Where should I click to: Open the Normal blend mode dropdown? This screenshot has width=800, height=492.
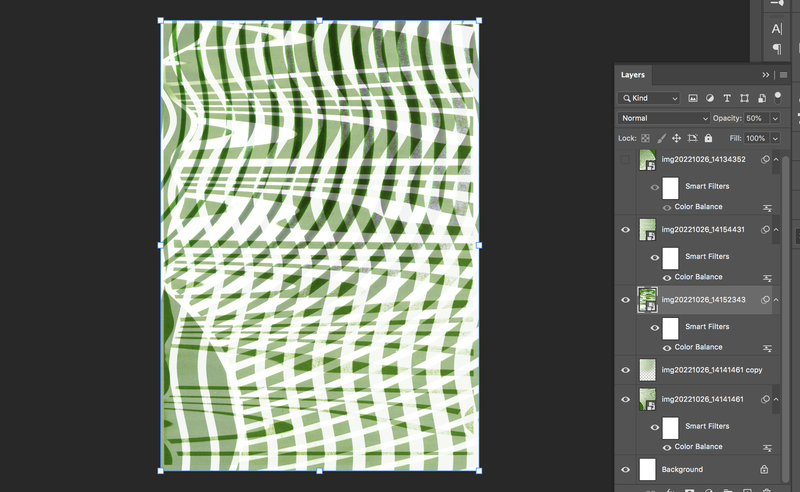pos(663,118)
